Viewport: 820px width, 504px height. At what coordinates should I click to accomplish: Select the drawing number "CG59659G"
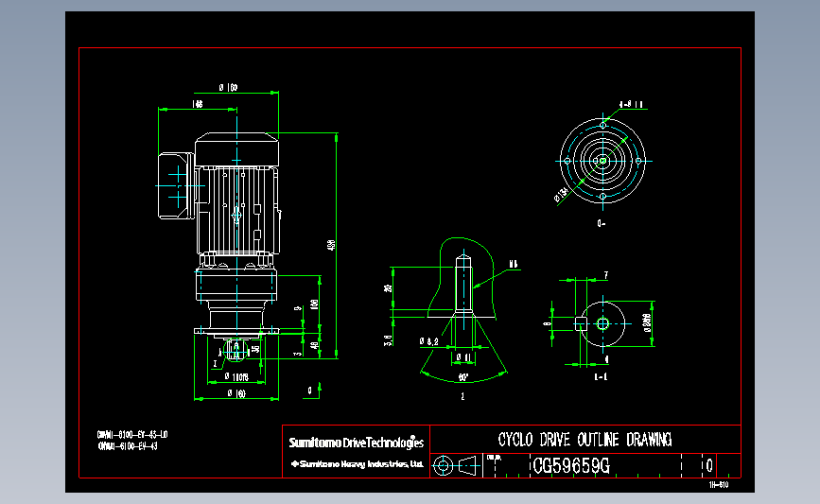[571, 465]
